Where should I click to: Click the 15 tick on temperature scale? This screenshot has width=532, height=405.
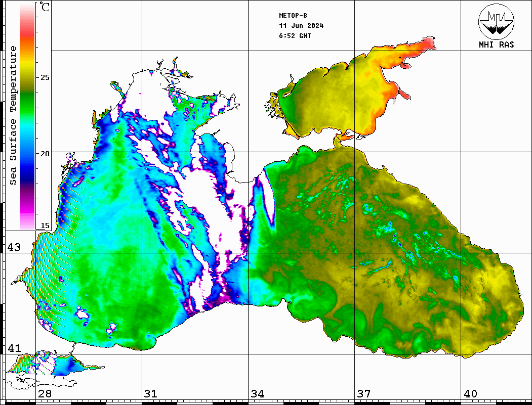point(45,226)
